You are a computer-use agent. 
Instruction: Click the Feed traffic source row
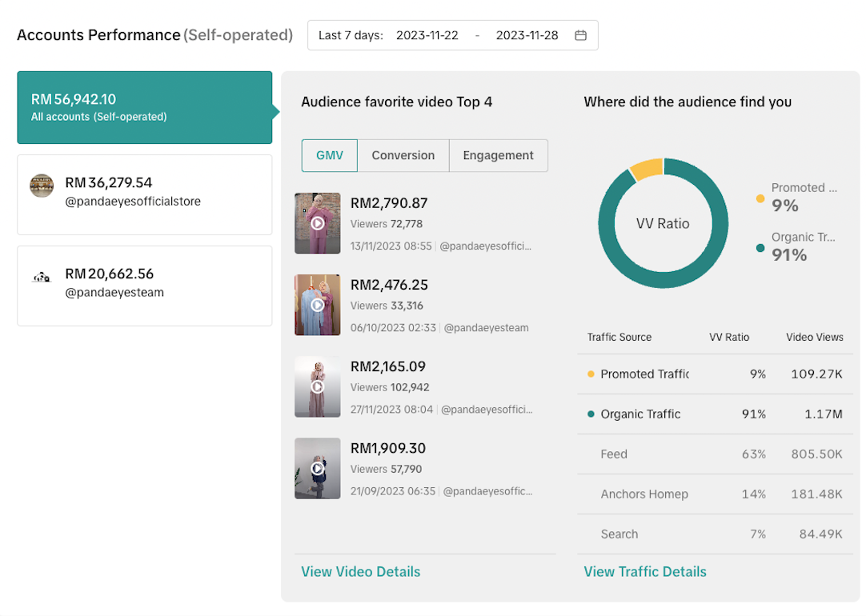[x=715, y=454]
